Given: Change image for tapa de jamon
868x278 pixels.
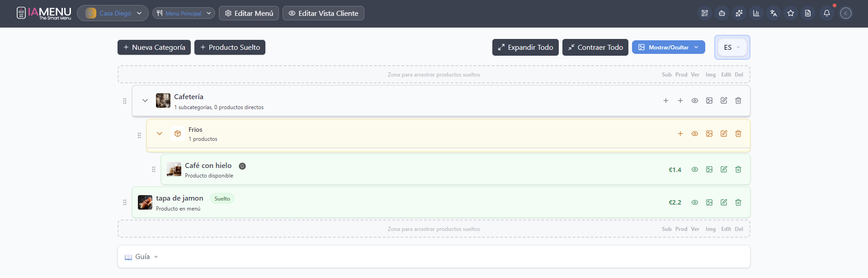Looking at the screenshot, I should coord(709,202).
